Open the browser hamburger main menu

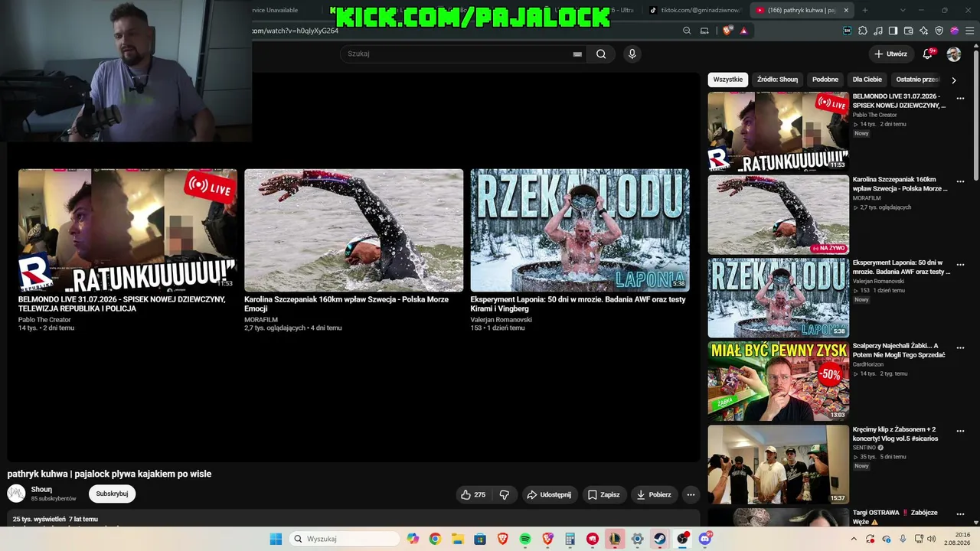tap(969, 31)
